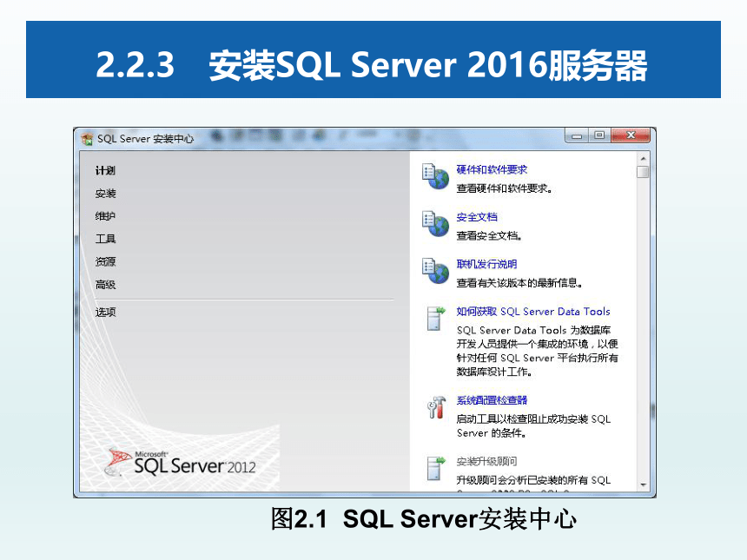Click the globe icon beside 联机发行说明
The image size is (747, 560).
tap(435, 271)
